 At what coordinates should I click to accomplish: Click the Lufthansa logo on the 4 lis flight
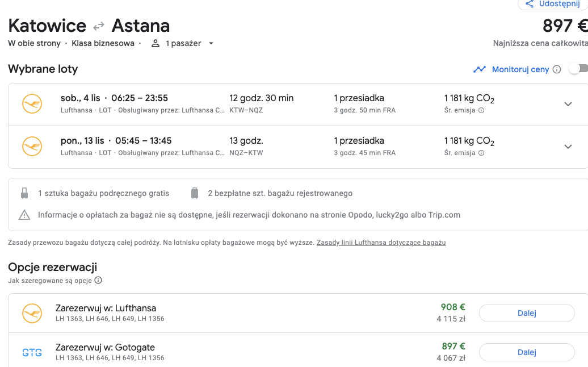32,104
